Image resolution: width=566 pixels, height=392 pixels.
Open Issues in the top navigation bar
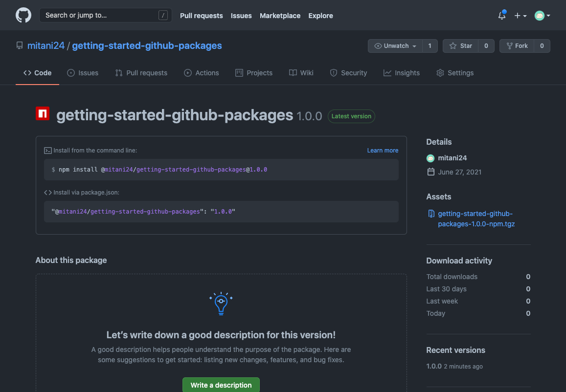click(x=241, y=16)
